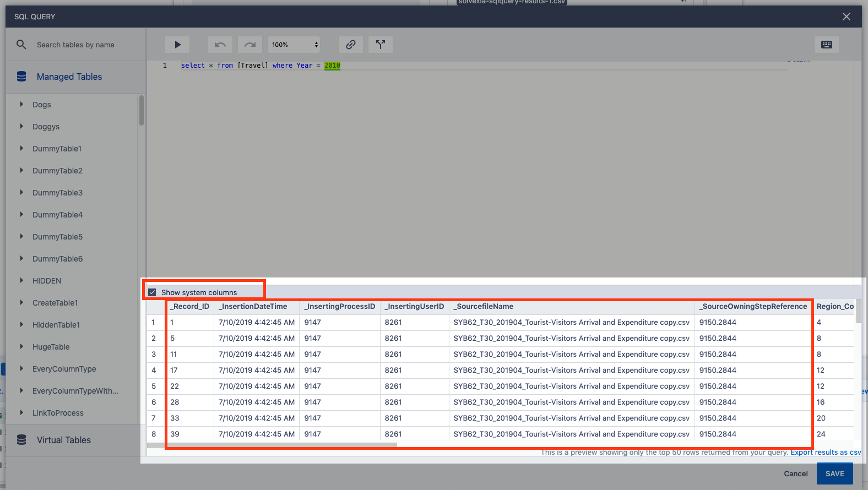Open the Virtual Tables section

click(x=64, y=440)
